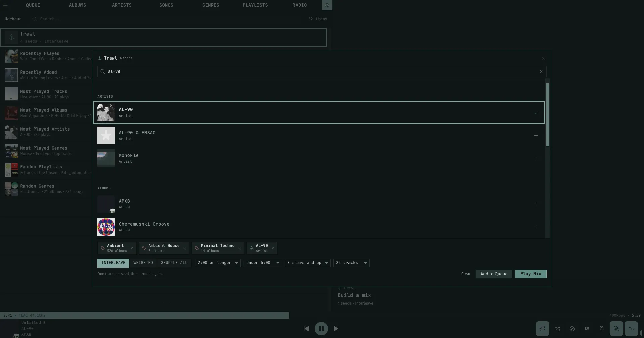
Task: Toggle shuffle in player bar
Action: tap(557, 329)
